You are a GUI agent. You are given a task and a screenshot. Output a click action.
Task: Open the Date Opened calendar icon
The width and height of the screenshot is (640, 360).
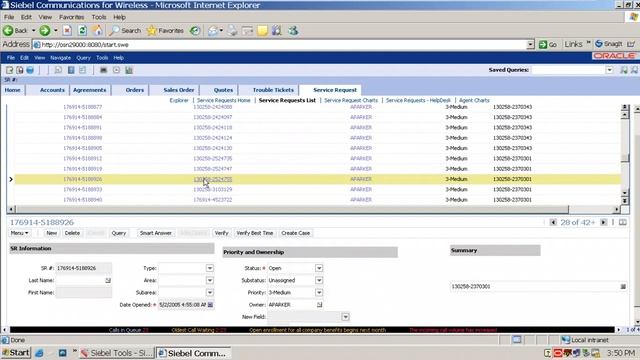pyautogui.click(x=210, y=305)
